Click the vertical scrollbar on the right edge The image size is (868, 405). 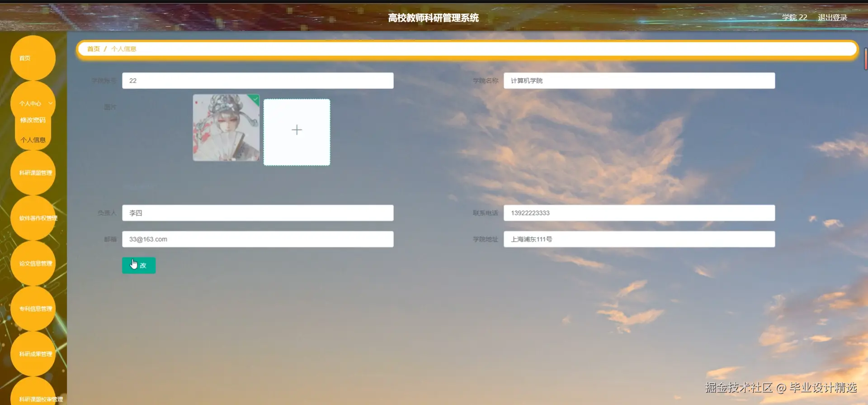pos(866,59)
